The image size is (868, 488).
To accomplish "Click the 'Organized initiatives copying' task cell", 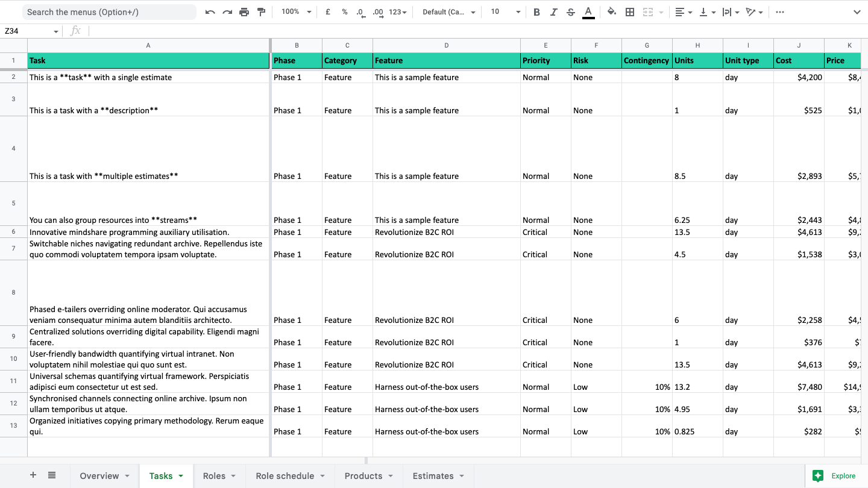I will click(x=148, y=427).
